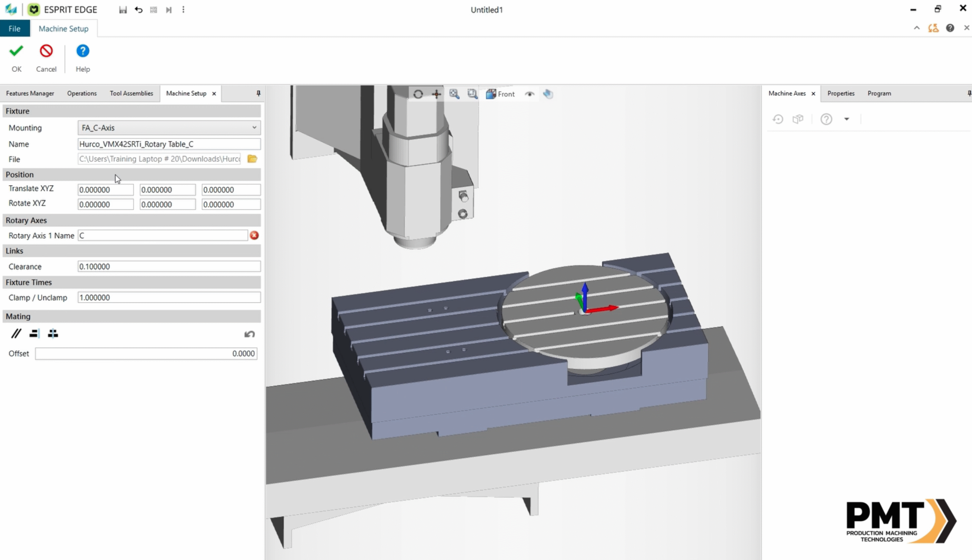Click the Position section header

(x=131, y=175)
